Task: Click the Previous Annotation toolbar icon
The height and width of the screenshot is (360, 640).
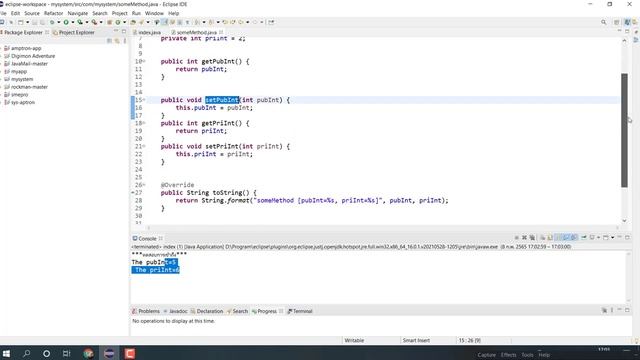Action: 211,22
